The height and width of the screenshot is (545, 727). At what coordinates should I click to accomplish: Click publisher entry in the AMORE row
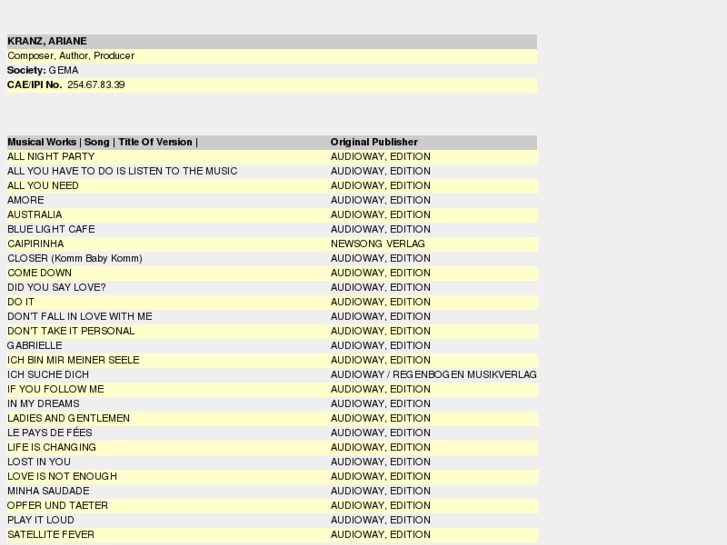pyautogui.click(x=381, y=200)
